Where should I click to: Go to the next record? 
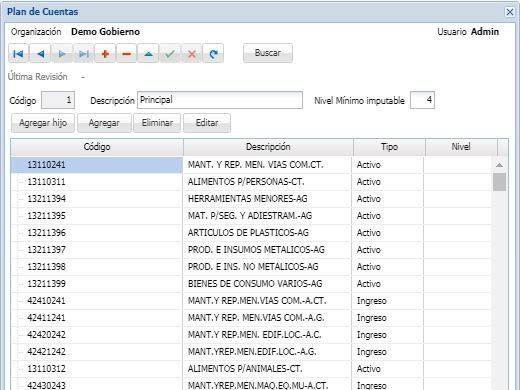coord(62,53)
